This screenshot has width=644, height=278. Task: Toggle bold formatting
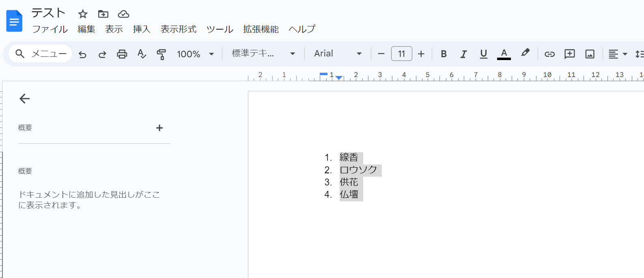(444, 54)
